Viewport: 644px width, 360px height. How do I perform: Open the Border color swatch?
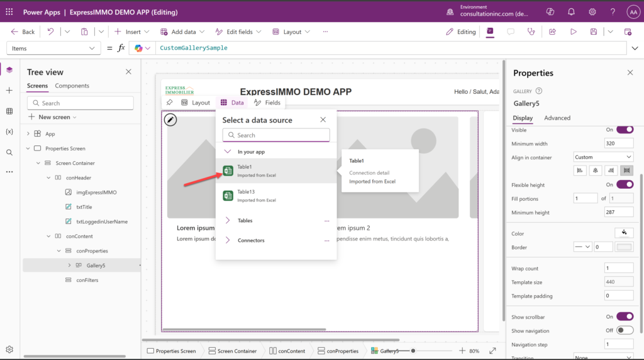624,247
